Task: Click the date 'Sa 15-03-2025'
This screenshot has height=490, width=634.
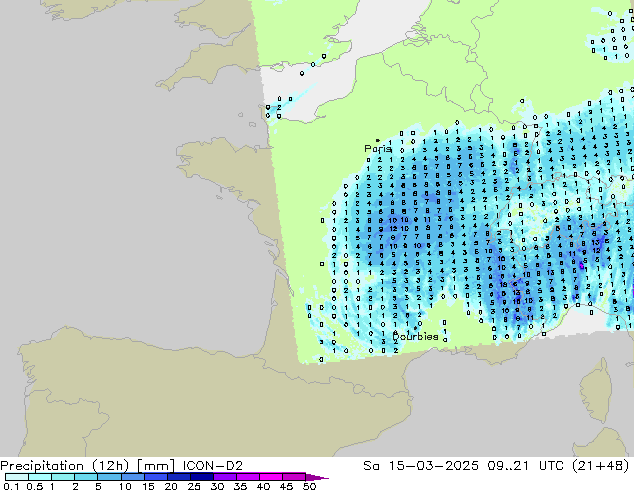Action: [x=421, y=466]
